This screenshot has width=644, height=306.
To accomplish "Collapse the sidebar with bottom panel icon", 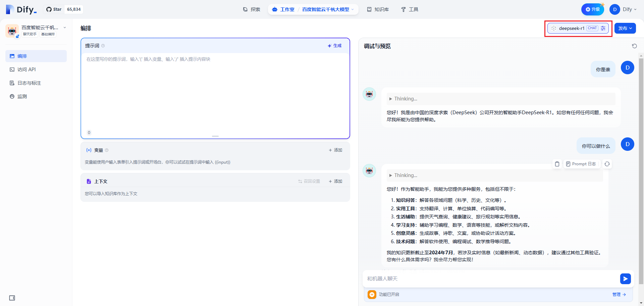I will click(12, 298).
